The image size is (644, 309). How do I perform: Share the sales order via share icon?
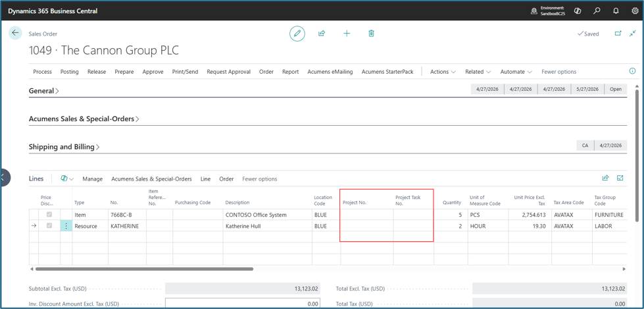[322, 34]
